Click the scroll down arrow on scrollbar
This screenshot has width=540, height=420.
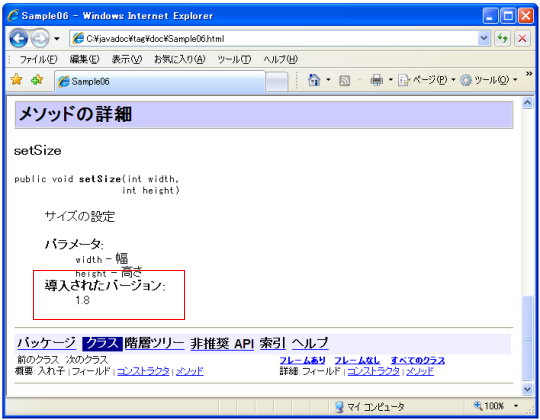(527, 389)
